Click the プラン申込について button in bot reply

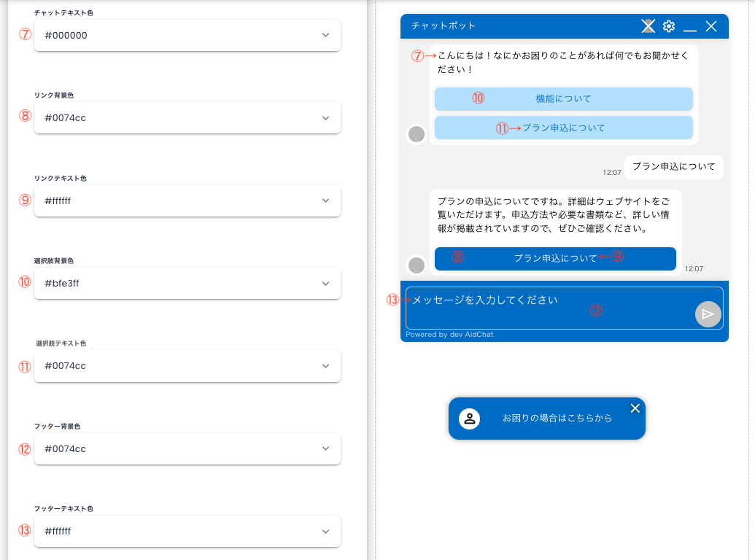554,259
